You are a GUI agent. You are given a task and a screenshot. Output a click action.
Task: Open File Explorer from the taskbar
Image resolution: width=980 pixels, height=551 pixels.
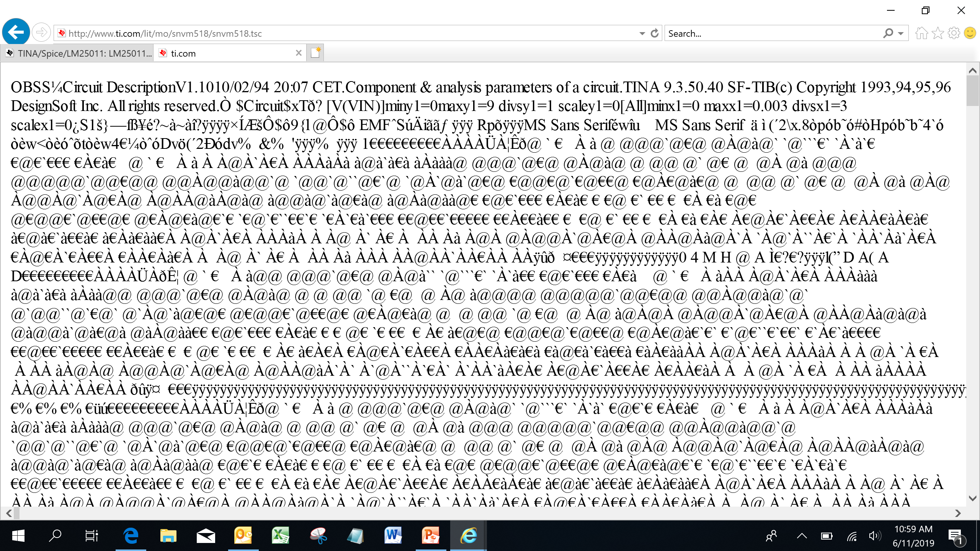[168, 536]
